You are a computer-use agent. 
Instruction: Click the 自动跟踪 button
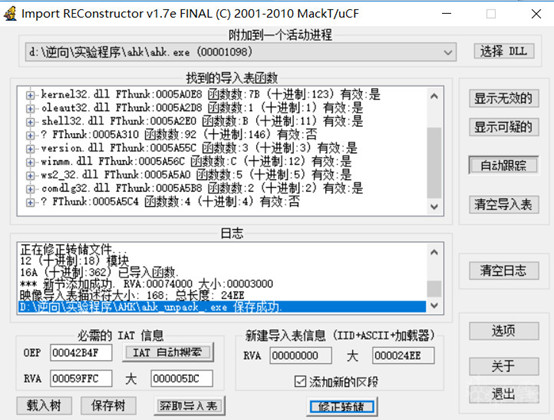(503, 165)
